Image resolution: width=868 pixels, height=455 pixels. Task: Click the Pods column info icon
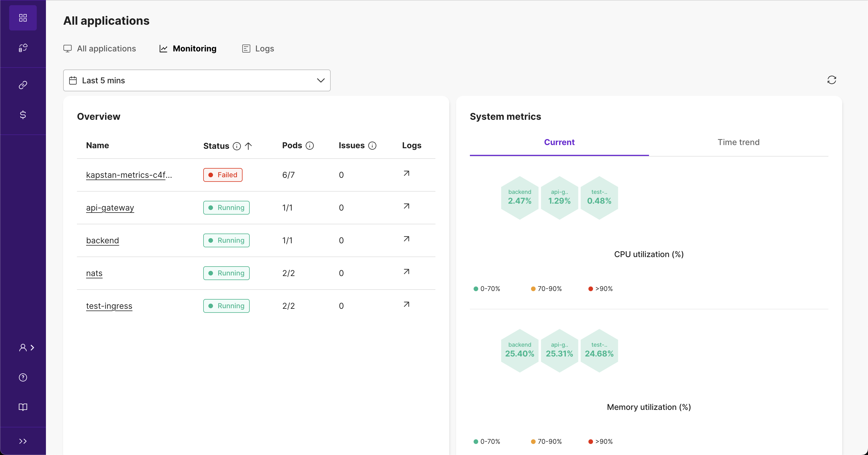(310, 146)
